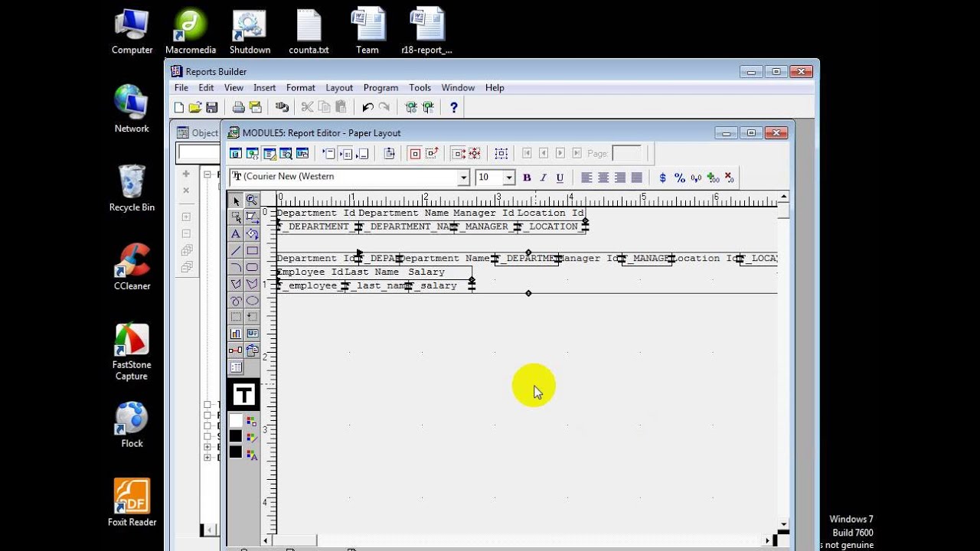Viewport: 980px width, 551px height.
Task: Click the Page number input field
Action: click(x=627, y=154)
